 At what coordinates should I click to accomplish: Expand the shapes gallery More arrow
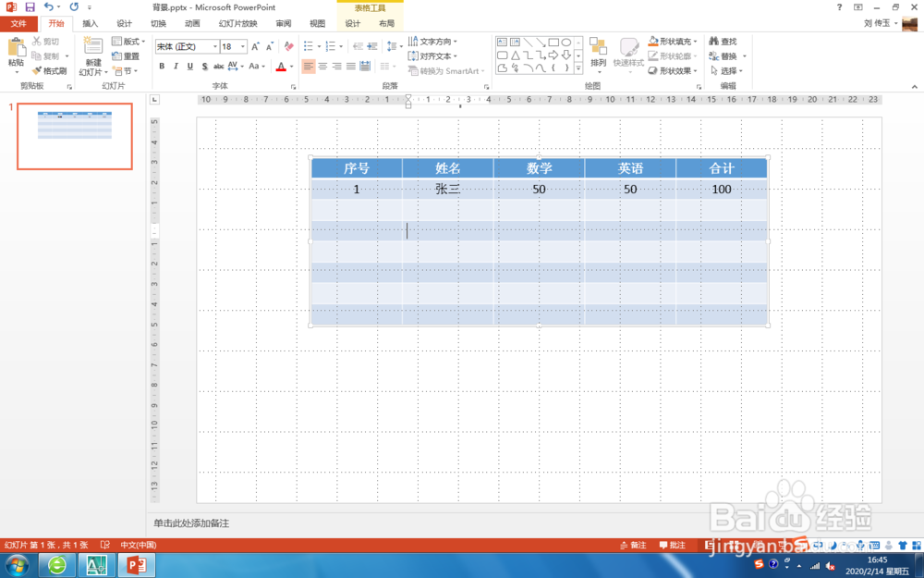click(x=578, y=68)
